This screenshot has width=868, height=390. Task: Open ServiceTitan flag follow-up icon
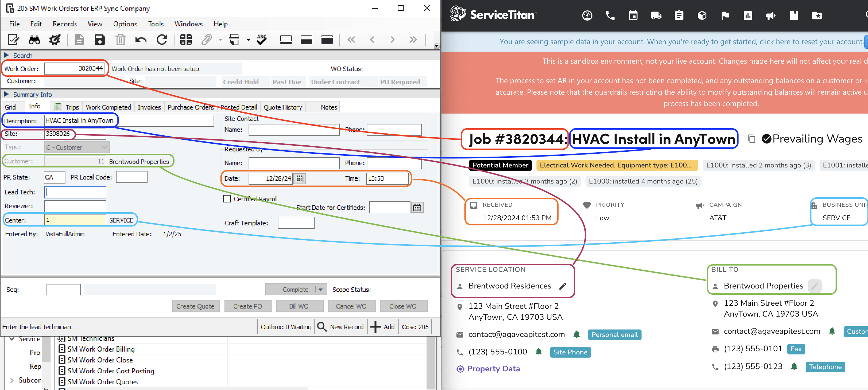click(x=725, y=15)
